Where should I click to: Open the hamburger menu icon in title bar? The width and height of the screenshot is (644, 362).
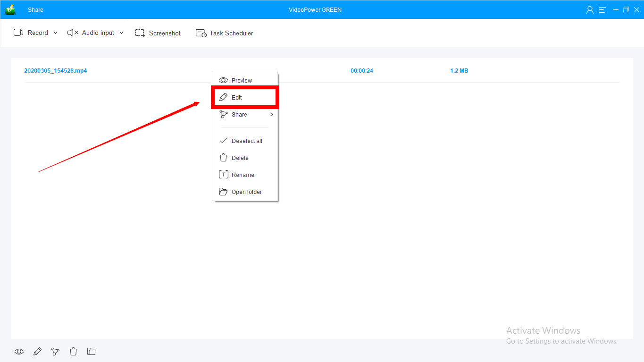(602, 10)
